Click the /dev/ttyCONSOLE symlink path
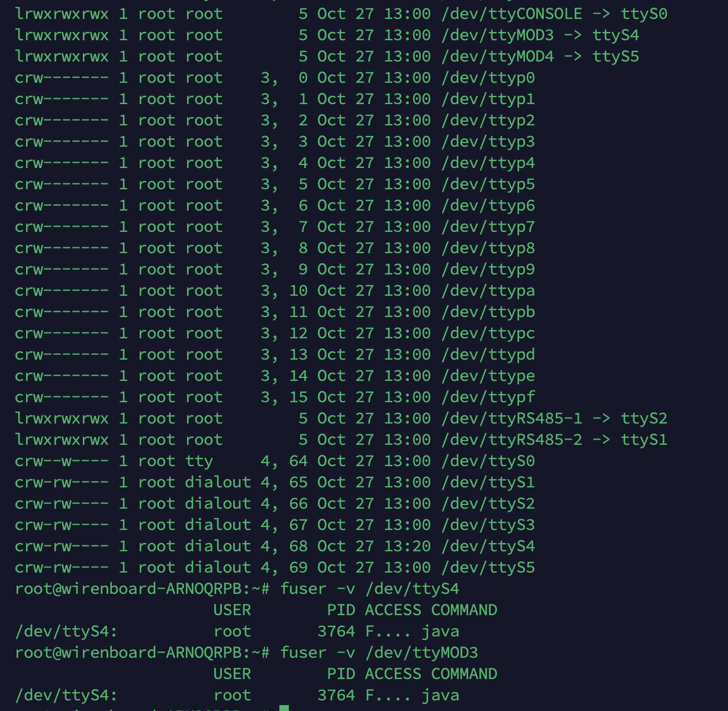The height and width of the screenshot is (711, 728). [511, 14]
